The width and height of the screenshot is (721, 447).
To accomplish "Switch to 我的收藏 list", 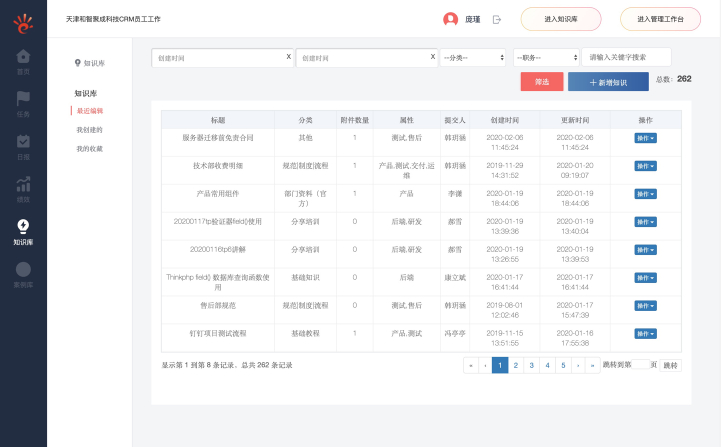I will pyautogui.click(x=90, y=149).
